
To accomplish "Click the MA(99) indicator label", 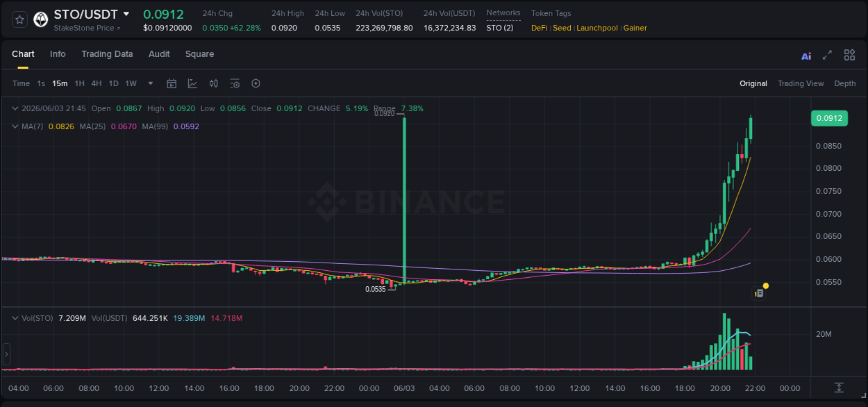I will tap(156, 126).
